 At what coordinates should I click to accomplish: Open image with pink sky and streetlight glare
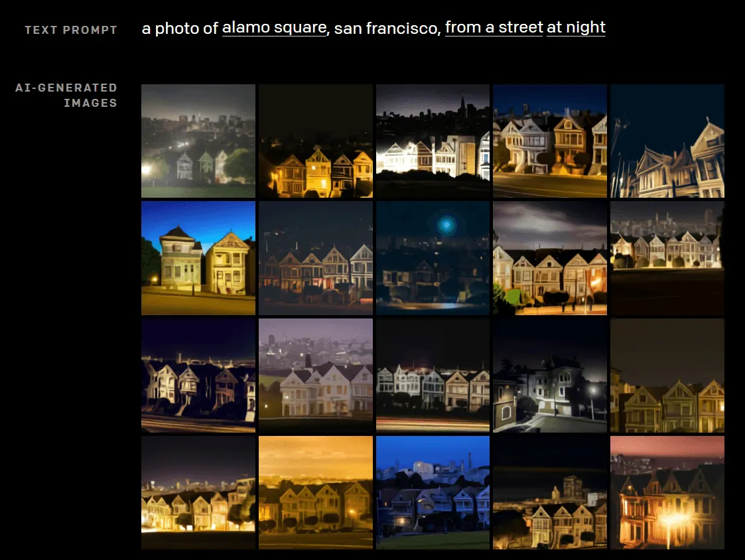coord(667,492)
